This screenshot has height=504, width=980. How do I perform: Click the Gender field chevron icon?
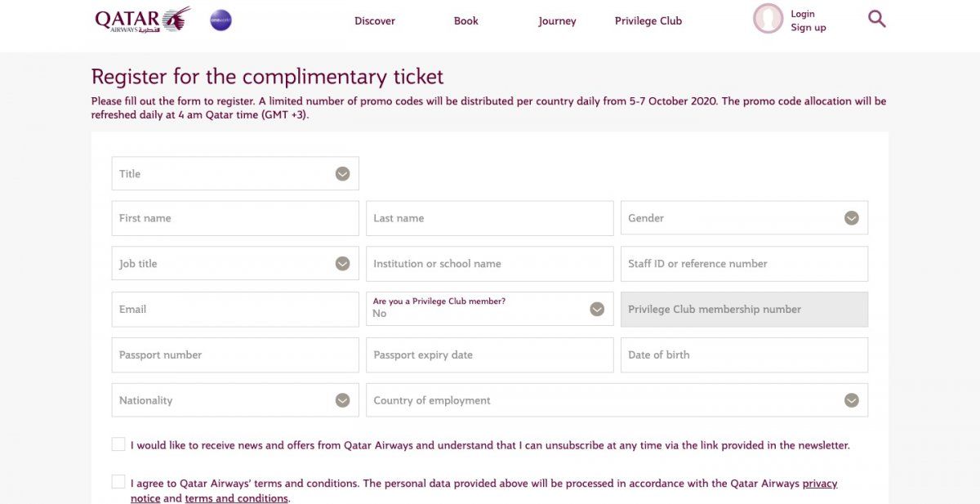[852, 218]
